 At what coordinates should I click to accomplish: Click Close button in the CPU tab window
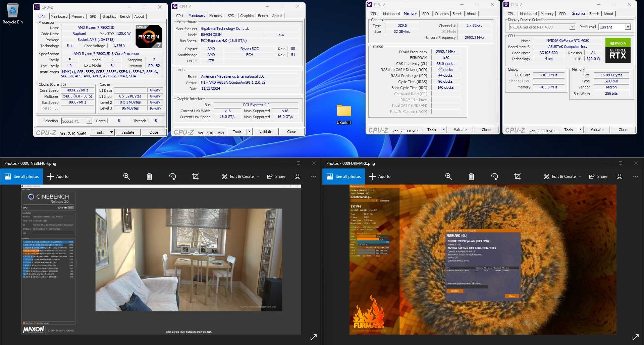[x=154, y=132]
